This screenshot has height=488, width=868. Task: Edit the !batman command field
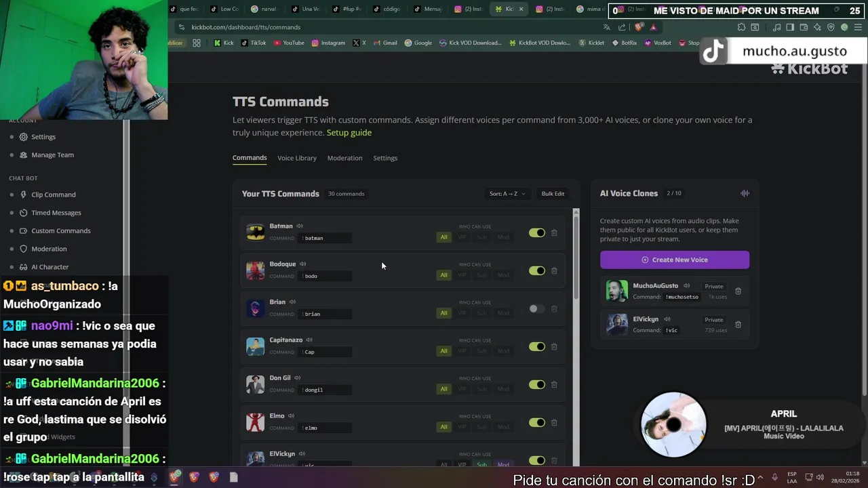point(325,238)
